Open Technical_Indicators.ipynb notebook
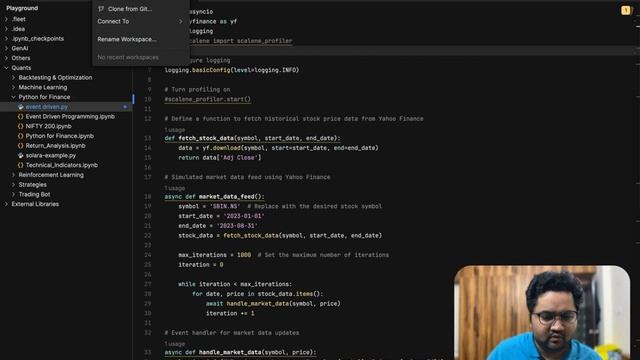This screenshot has height=360, width=640. 62,165
